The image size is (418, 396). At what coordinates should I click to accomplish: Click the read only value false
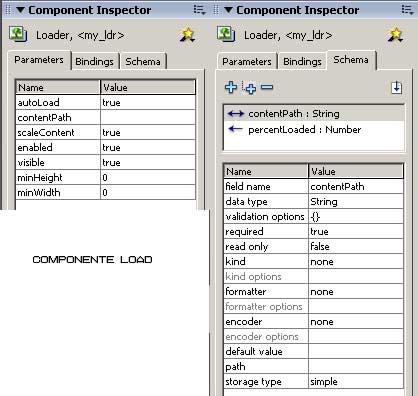356,246
